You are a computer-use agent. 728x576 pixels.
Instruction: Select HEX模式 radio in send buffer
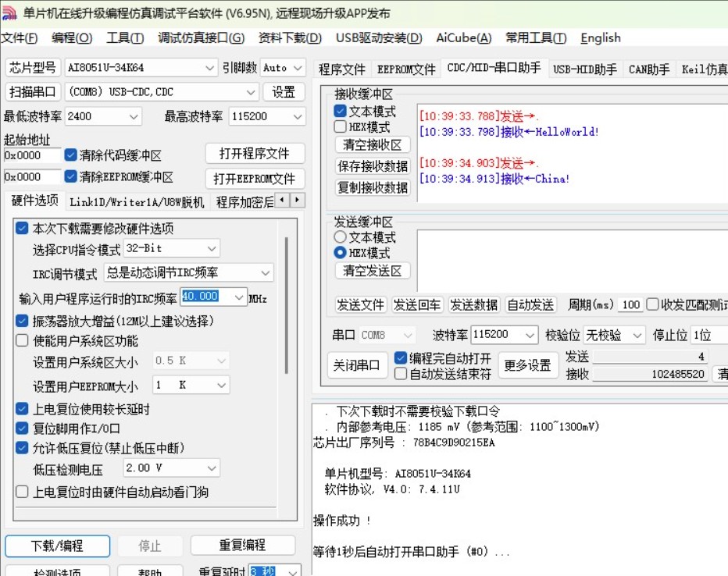point(340,252)
